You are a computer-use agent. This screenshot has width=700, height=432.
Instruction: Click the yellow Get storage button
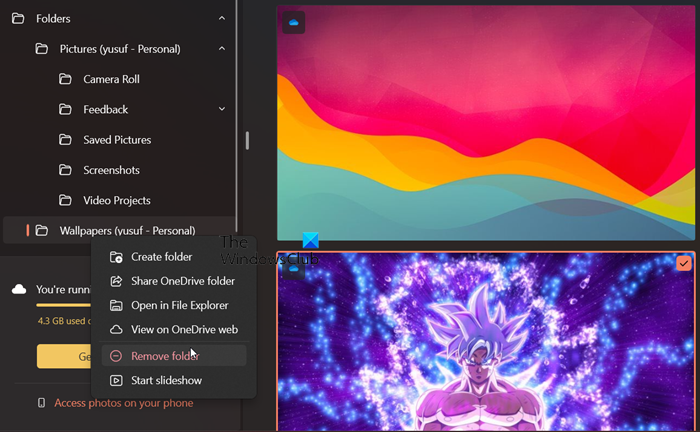click(x=64, y=356)
